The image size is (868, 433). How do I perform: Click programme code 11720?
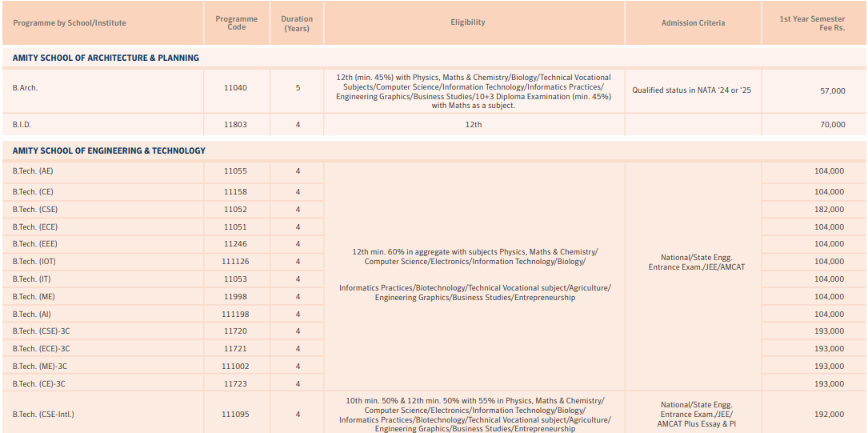click(236, 331)
